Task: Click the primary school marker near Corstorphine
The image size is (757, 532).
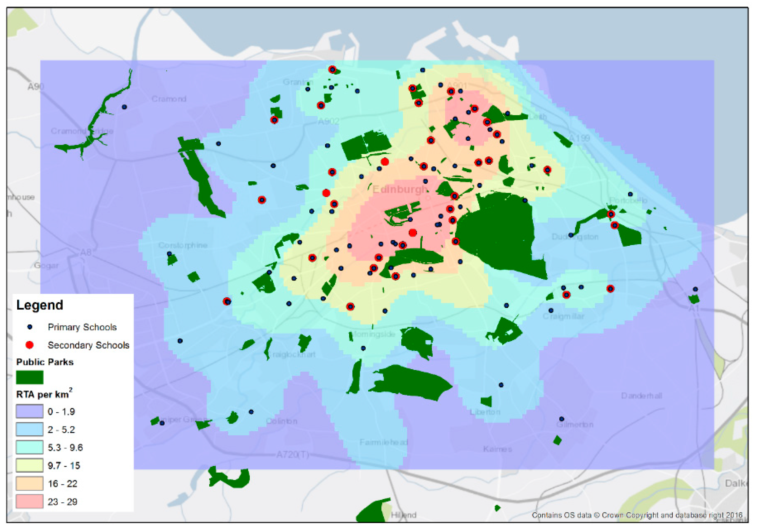Action: pos(169,254)
